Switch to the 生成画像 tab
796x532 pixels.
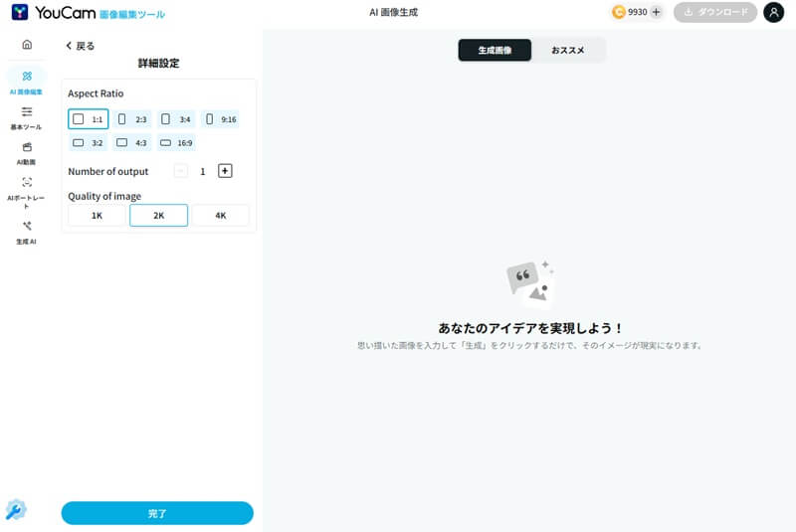pyautogui.click(x=495, y=50)
